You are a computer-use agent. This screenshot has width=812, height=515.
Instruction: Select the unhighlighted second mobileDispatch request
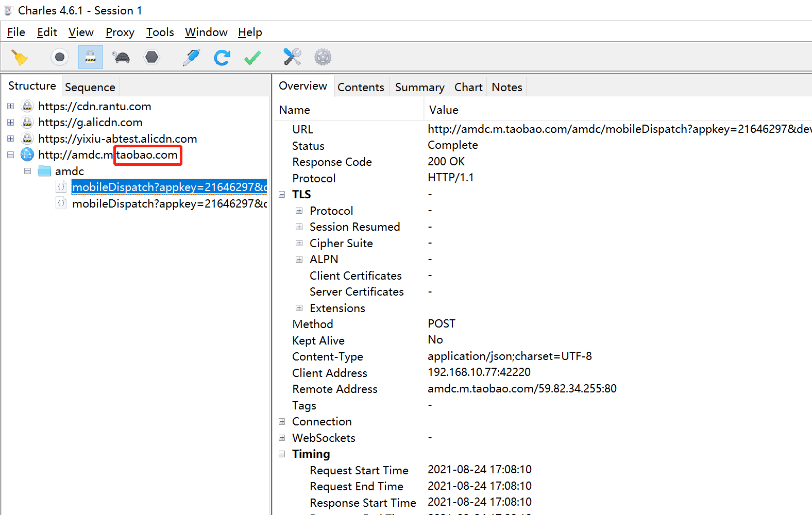pyautogui.click(x=170, y=203)
